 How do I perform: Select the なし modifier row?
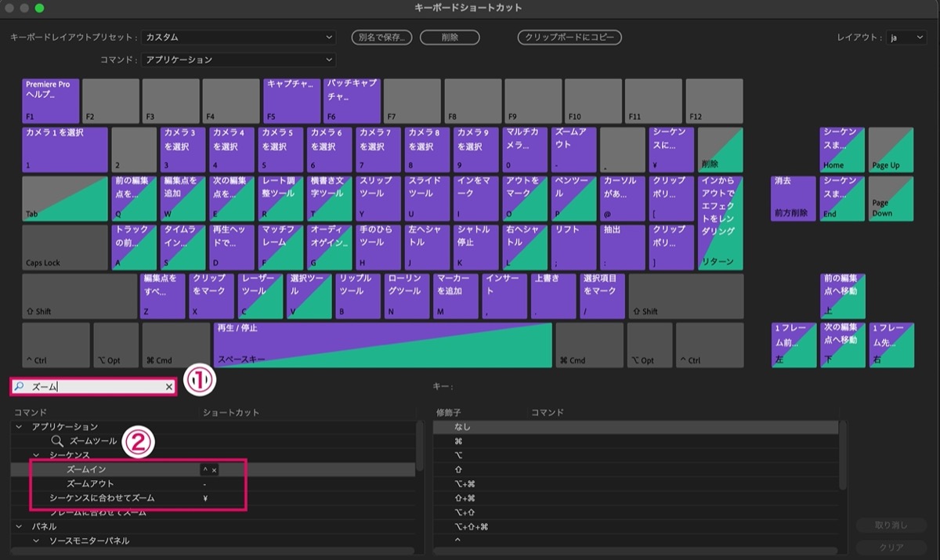(635, 427)
